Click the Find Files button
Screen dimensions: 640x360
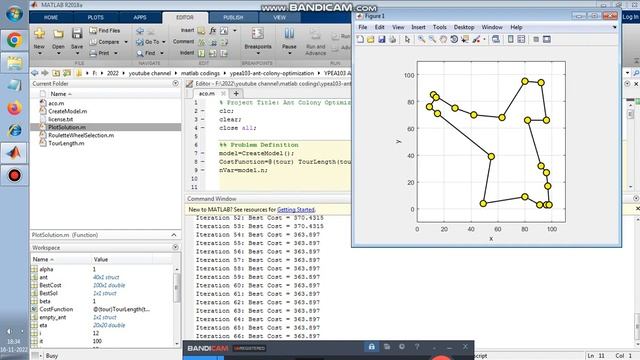(105, 31)
